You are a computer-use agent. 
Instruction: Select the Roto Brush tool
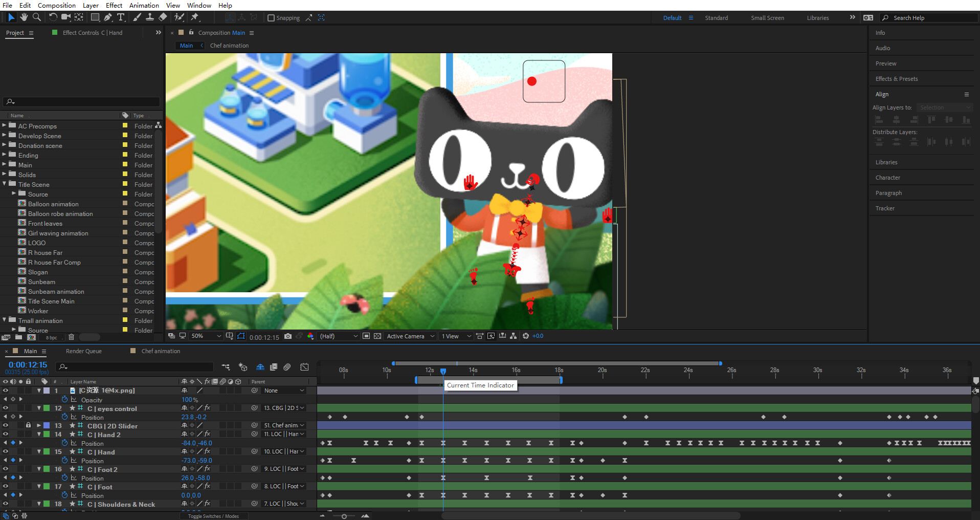click(179, 17)
